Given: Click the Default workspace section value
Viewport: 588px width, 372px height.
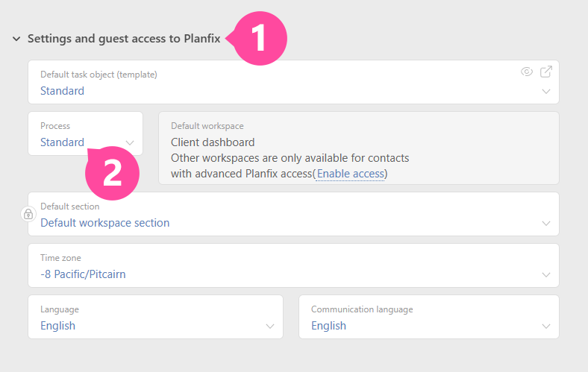Looking at the screenshot, I should pyautogui.click(x=104, y=223).
